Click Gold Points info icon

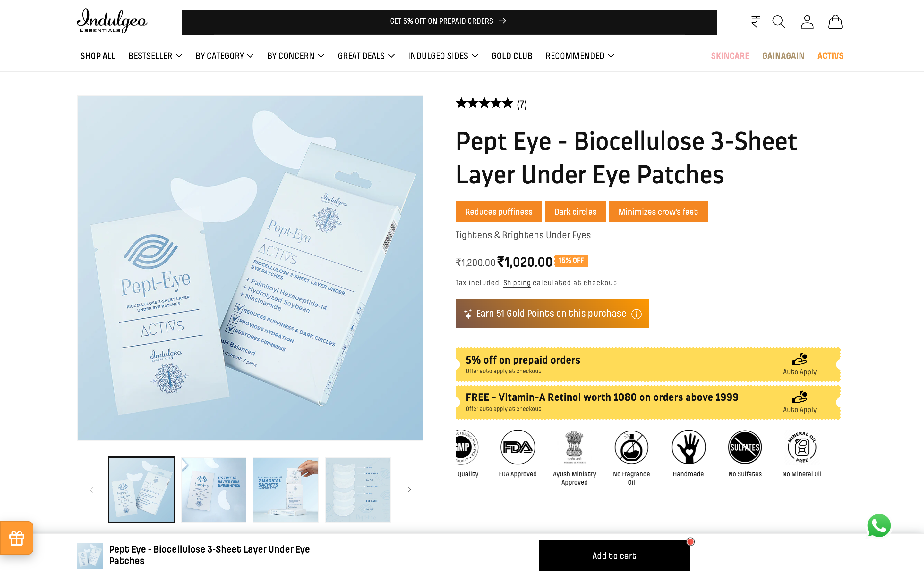pyautogui.click(x=636, y=314)
